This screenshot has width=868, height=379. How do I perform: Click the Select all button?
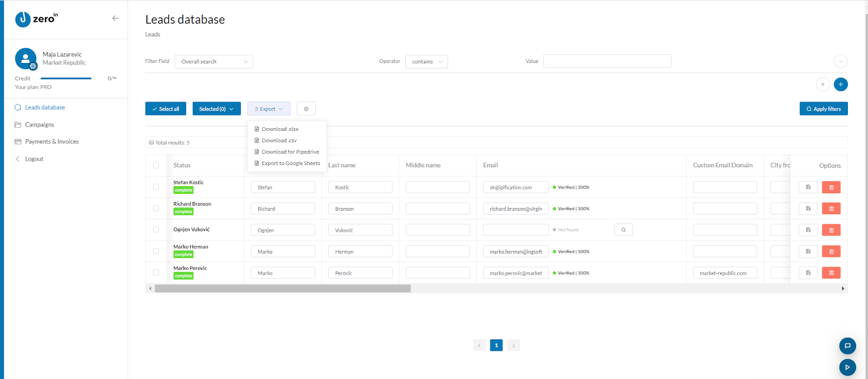[x=165, y=109]
